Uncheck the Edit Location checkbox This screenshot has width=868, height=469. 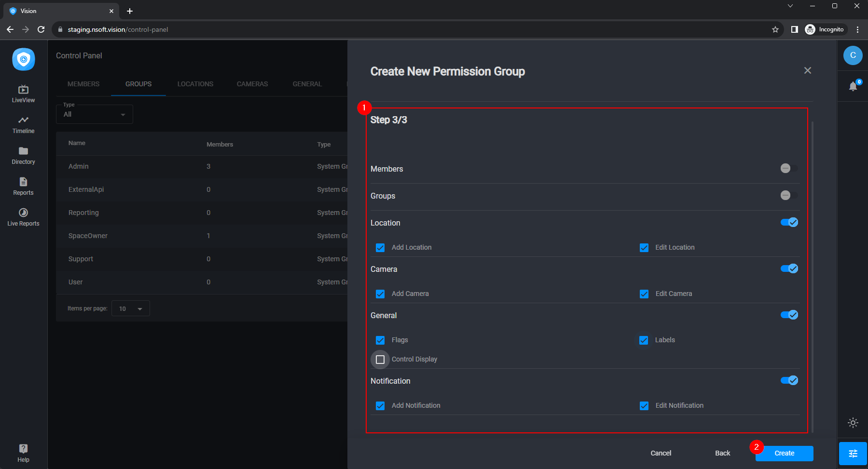644,248
